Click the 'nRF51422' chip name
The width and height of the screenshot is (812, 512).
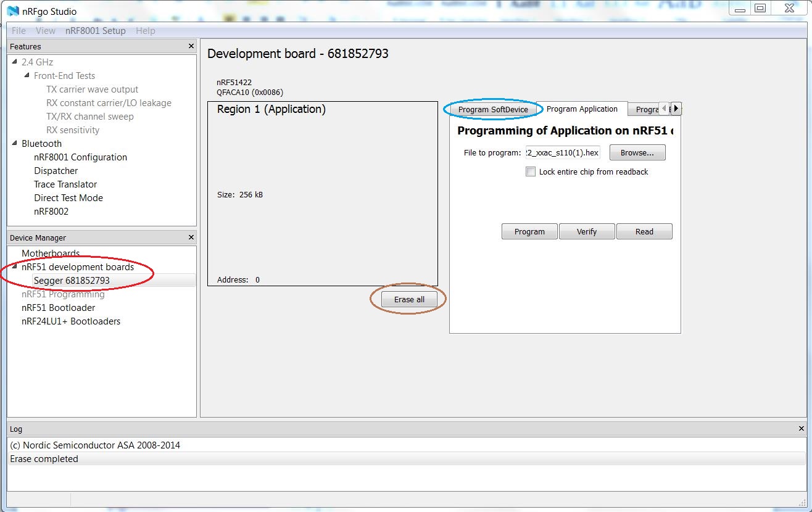tap(234, 83)
